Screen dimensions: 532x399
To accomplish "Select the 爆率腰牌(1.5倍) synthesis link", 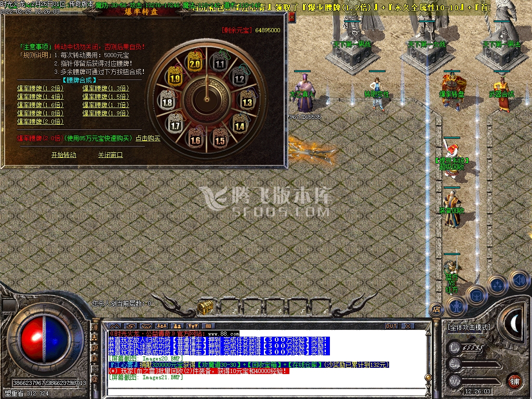I will [106, 97].
